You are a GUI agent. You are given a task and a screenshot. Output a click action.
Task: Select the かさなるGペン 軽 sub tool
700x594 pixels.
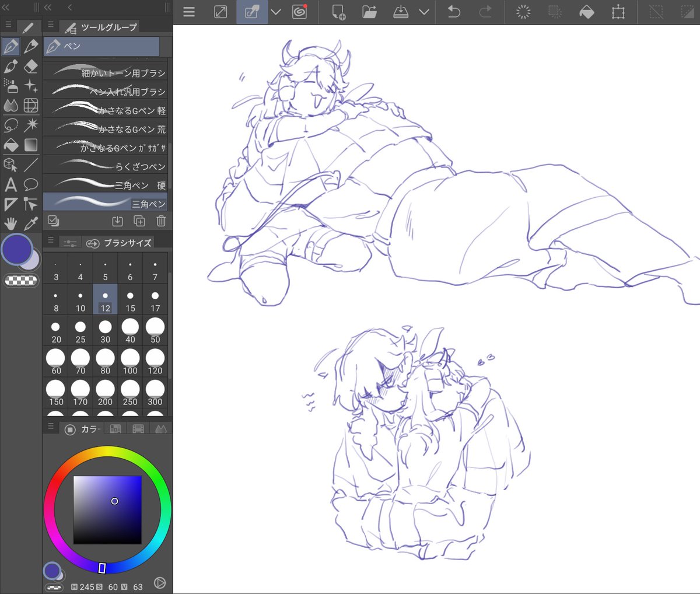click(x=106, y=109)
